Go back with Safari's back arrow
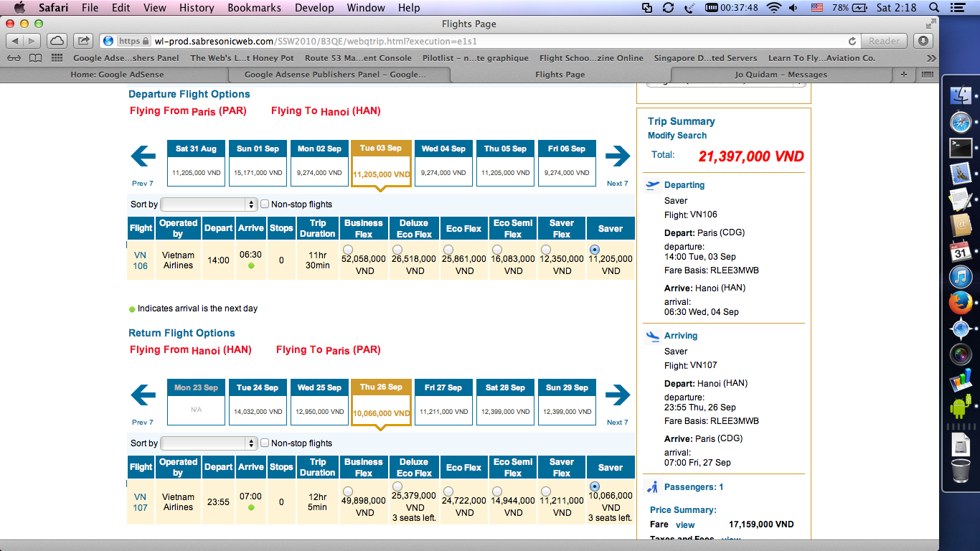980x551 pixels. (15, 41)
